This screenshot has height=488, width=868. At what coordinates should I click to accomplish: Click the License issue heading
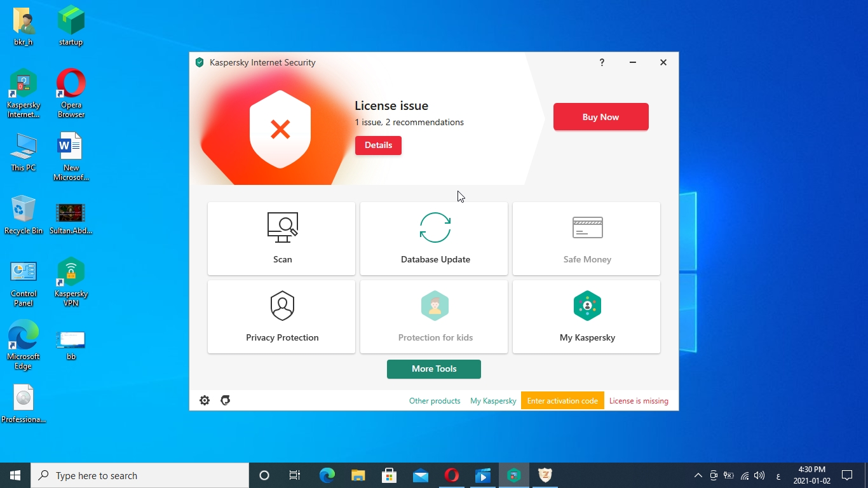tap(391, 105)
